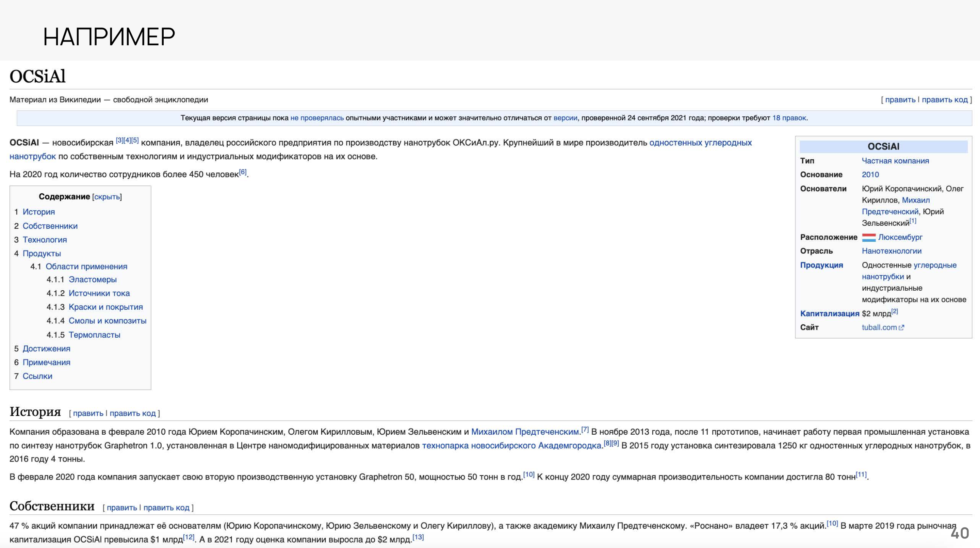980x548 pixels.
Task: Open Термопласты in the contents
Action: [x=95, y=335]
